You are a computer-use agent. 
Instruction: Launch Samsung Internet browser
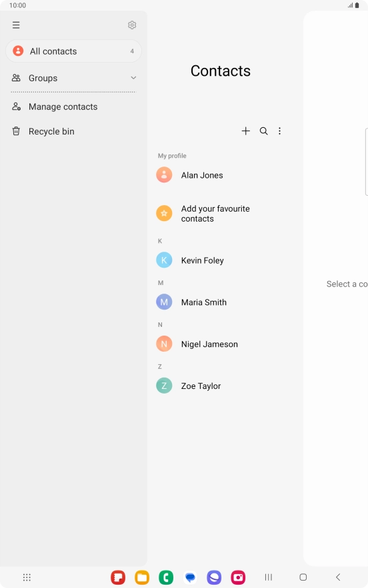click(x=214, y=577)
